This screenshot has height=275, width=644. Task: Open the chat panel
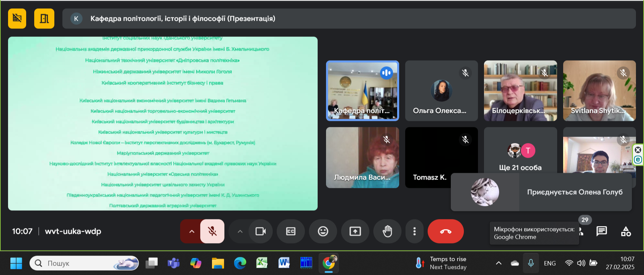(601, 231)
